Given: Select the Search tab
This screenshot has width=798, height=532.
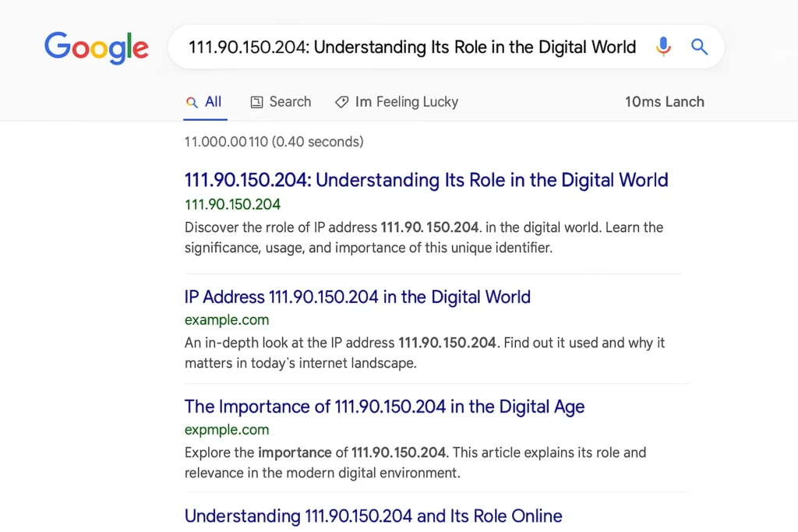Looking at the screenshot, I should coord(290,101).
